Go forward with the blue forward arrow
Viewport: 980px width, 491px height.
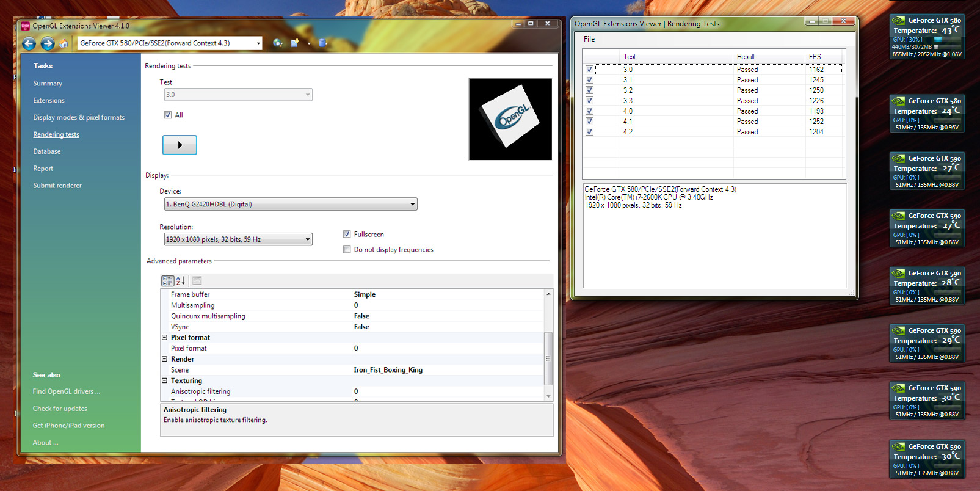[48, 43]
